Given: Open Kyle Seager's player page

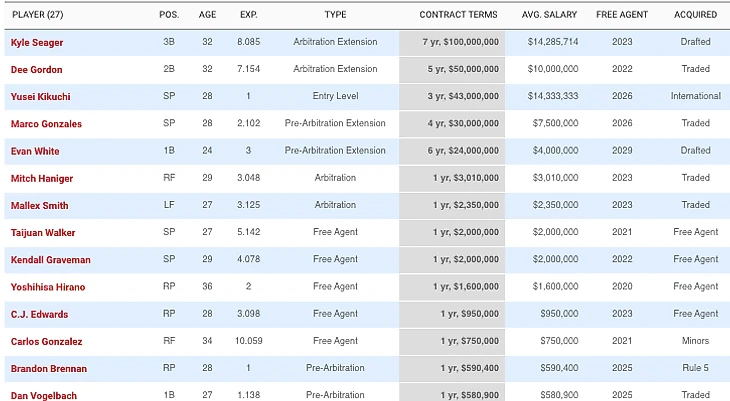Looking at the screenshot, I should pos(37,43).
